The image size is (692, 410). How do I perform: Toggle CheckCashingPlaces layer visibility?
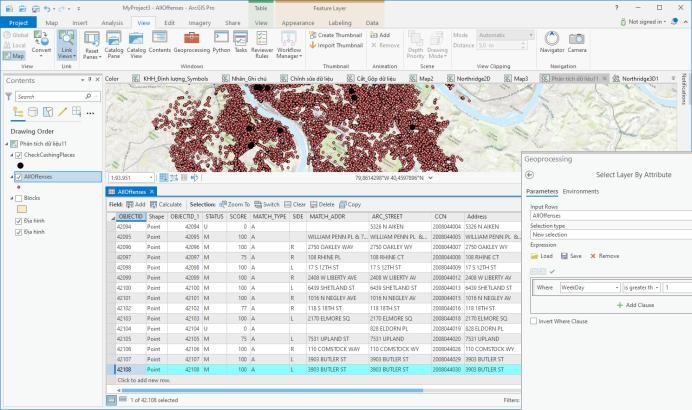click(x=19, y=155)
